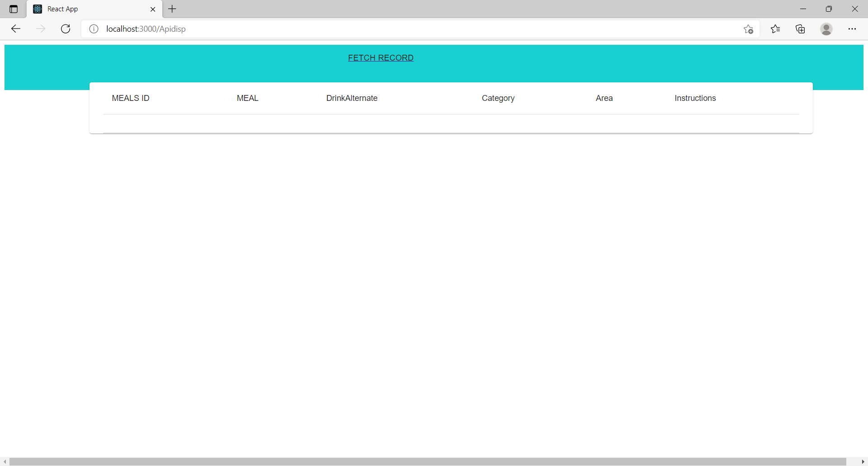Screen dimensions: 868x466
Task: Reload the page with the Refresh icon
Action: pos(66,29)
